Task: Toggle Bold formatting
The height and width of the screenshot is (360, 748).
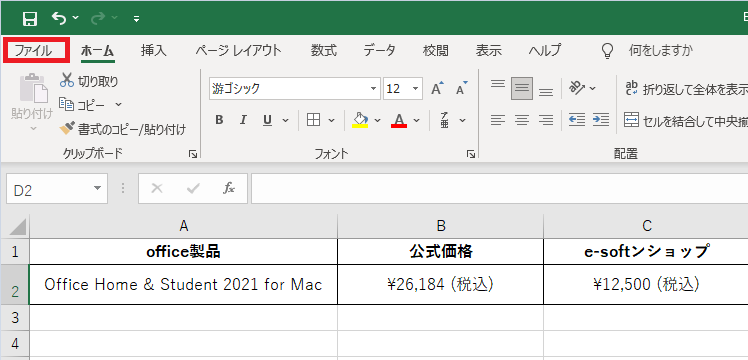Action: tap(219, 120)
